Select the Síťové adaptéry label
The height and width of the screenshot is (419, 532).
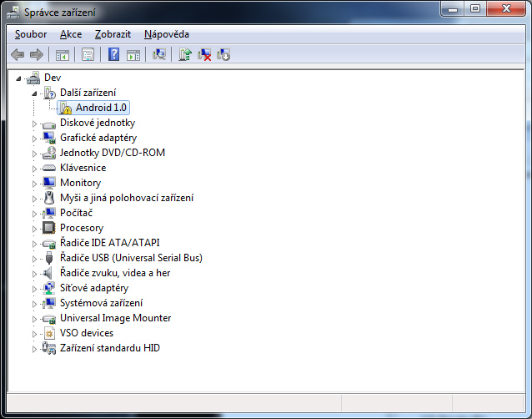[x=94, y=288]
